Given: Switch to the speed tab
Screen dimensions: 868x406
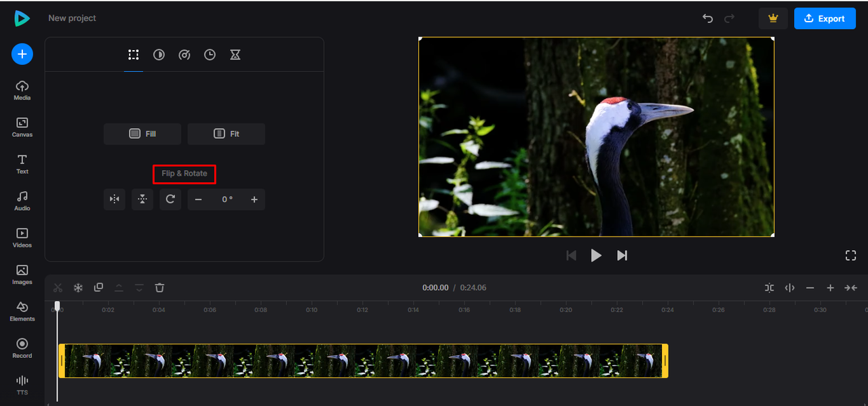Looking at the screenshot, I should tap(184, 55).
